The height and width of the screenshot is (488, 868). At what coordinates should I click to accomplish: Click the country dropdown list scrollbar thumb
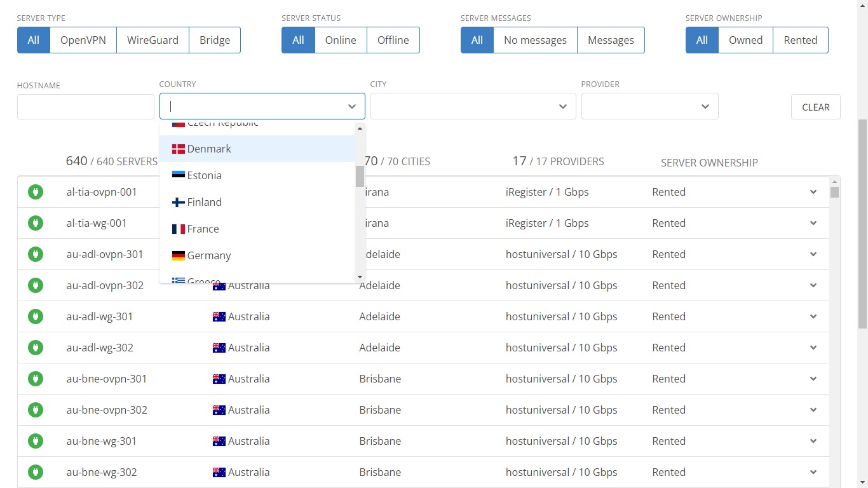coord(360,176)
